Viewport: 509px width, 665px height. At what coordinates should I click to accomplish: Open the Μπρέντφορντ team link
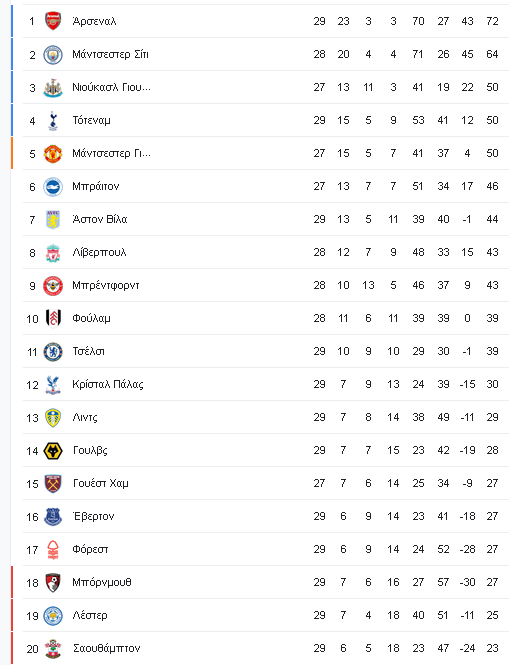coord(106,285)
